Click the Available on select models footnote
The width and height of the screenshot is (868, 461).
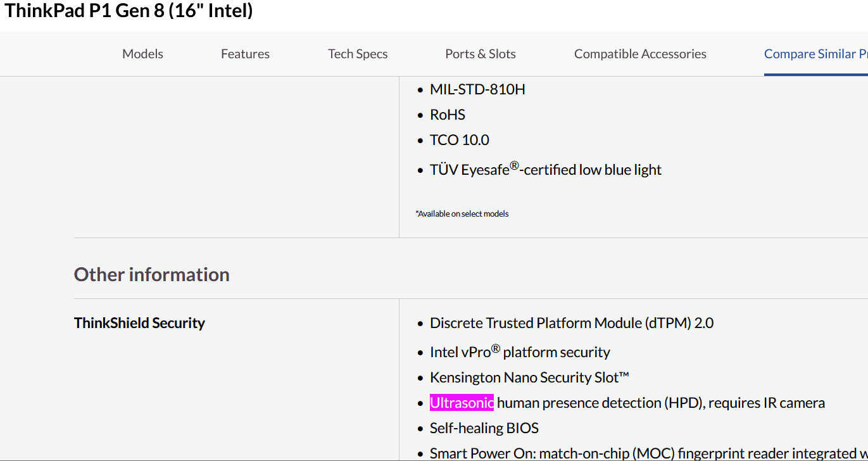coord(462,214)
